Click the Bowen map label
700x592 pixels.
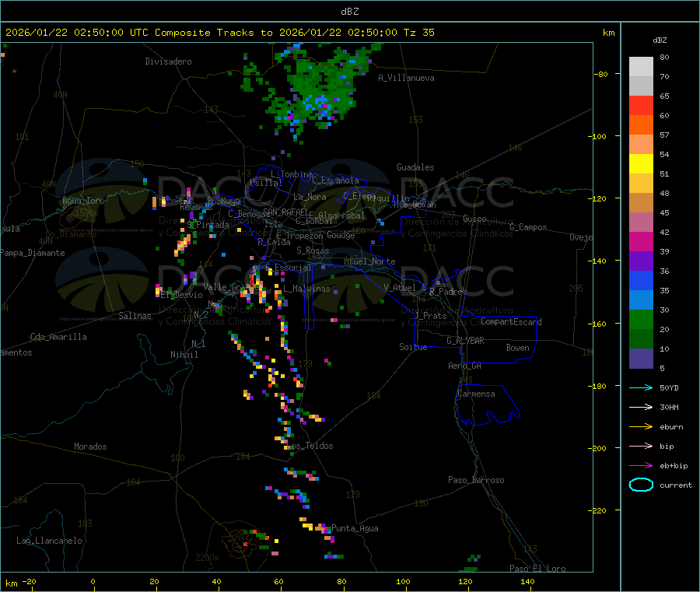(x=517, y=348)
